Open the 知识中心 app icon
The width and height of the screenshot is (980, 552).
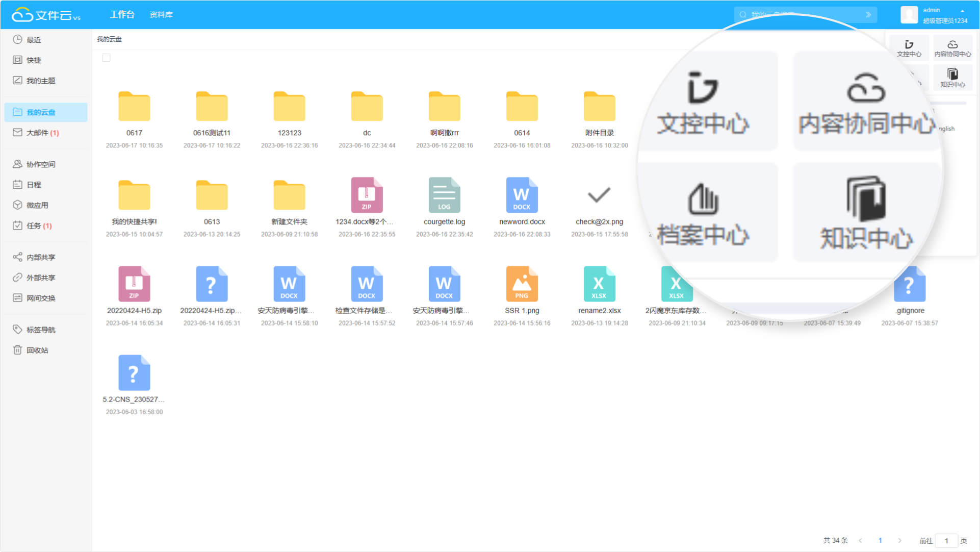pos(952,78)
